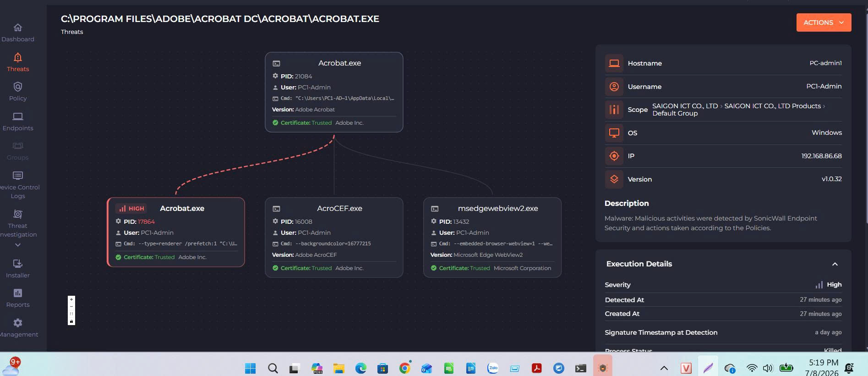The height and width of the screenshot is (376, 868).
Task: Fit process graph to view
Action: [71, 314]
